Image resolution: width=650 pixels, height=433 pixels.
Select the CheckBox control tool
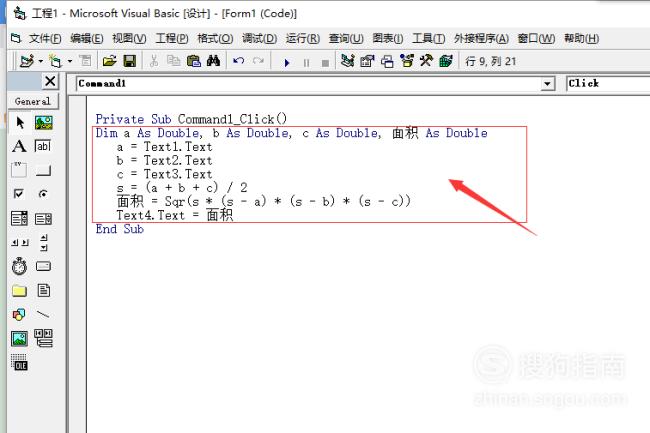pyautogui.click(x=19, y=194)
